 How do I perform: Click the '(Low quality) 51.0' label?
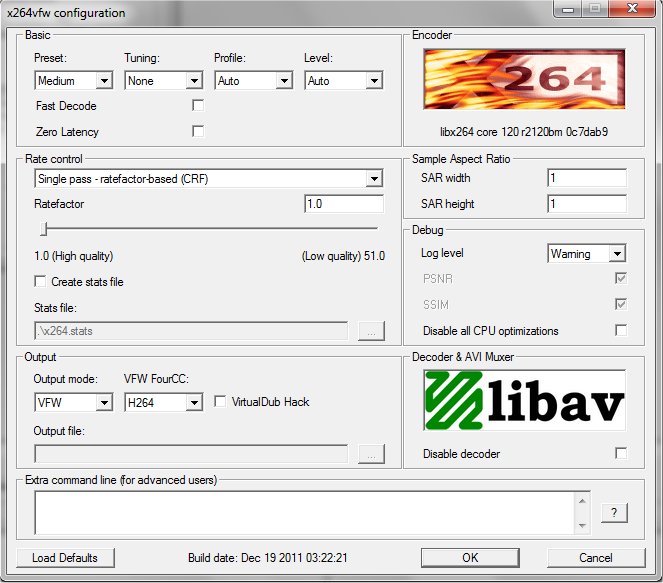point(343,256)
